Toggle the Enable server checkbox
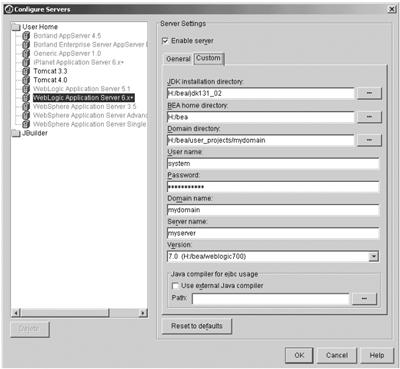The image size is (400, 369). click(165, 41)
